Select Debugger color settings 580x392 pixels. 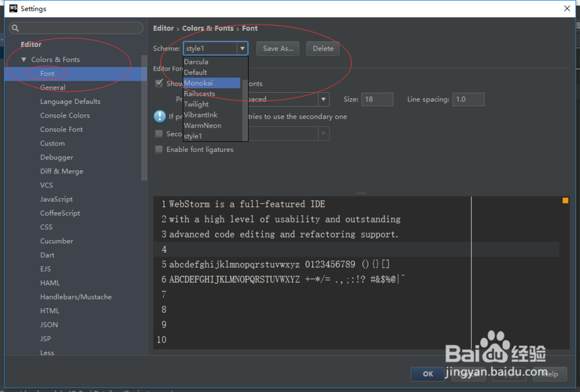pos(57,157)
